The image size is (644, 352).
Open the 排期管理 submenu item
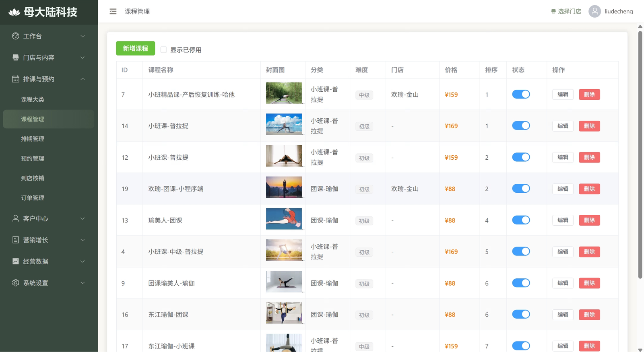49,139
